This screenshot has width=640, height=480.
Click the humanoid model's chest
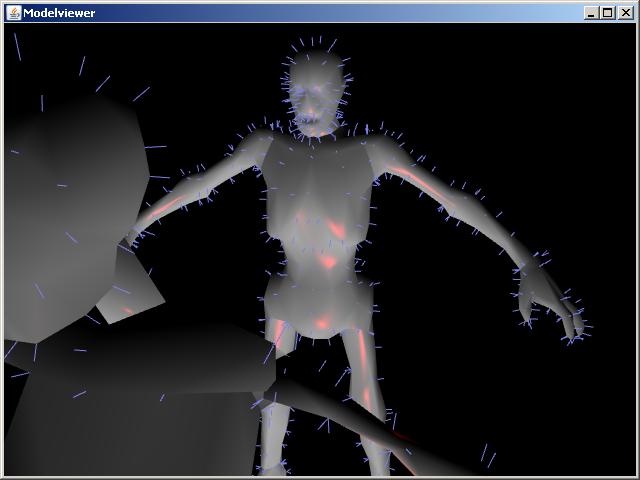[317, 180]
